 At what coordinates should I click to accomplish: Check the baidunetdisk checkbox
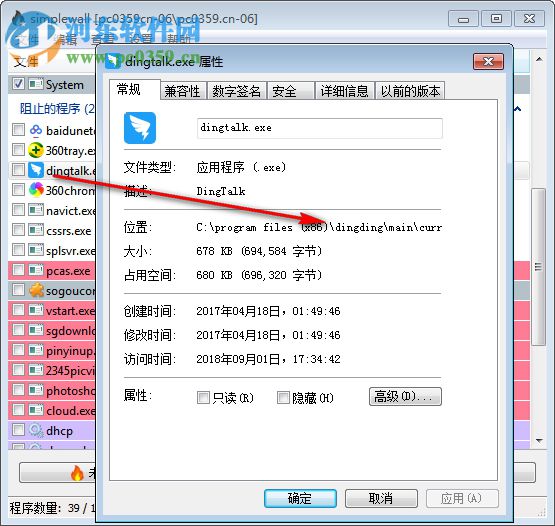point(18,130)
